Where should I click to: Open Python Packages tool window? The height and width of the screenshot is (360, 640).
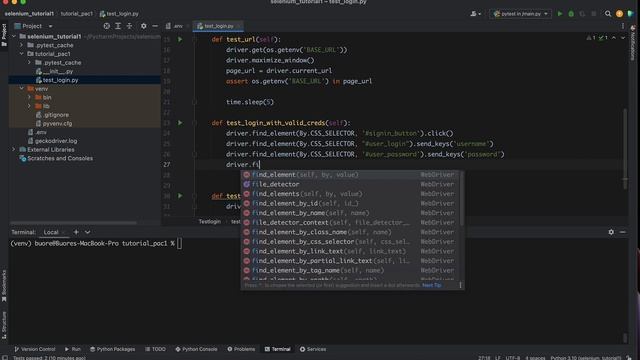(112, 349)
